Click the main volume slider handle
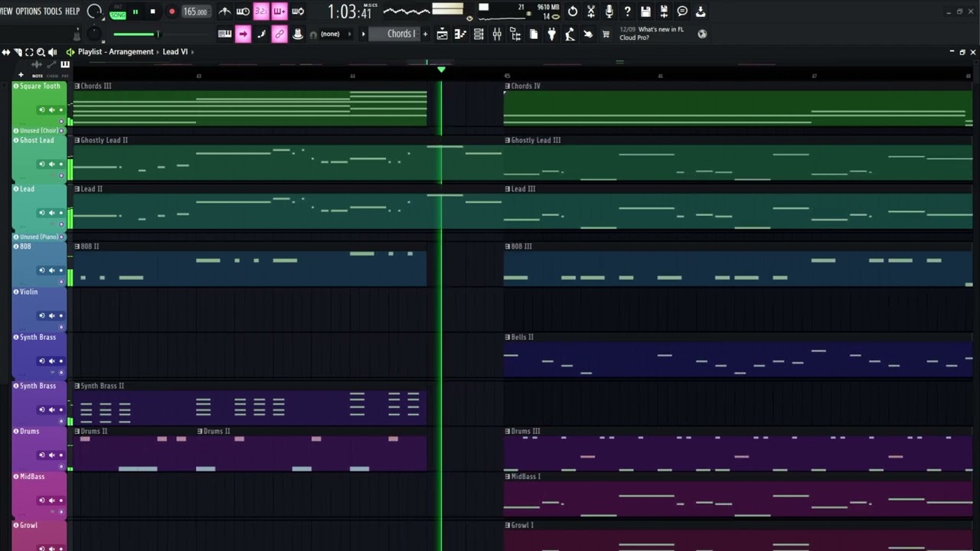 coord(158,34)
